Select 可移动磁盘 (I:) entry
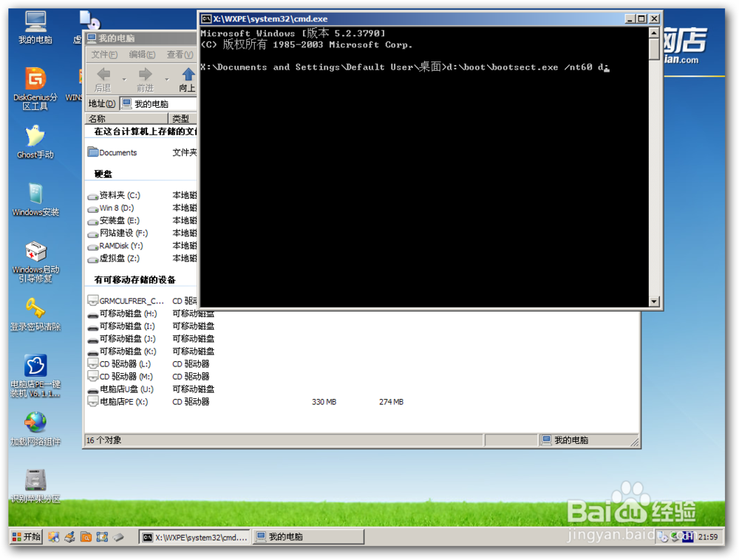The image size is (739, 560). click(x=122, y=326)
